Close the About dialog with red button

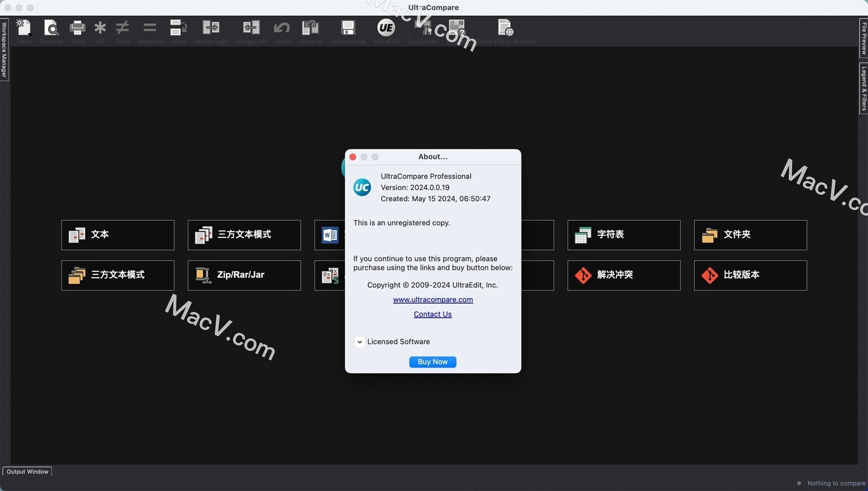353,157
